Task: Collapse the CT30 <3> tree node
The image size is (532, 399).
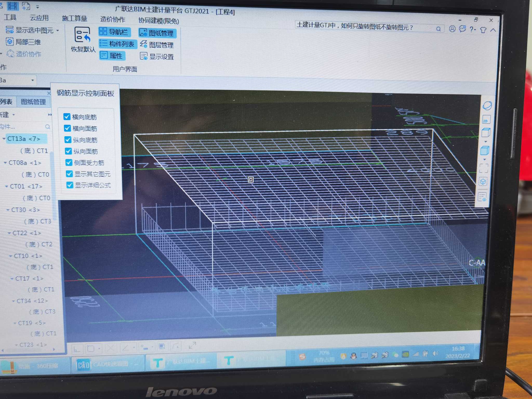Action: point(8,210)
